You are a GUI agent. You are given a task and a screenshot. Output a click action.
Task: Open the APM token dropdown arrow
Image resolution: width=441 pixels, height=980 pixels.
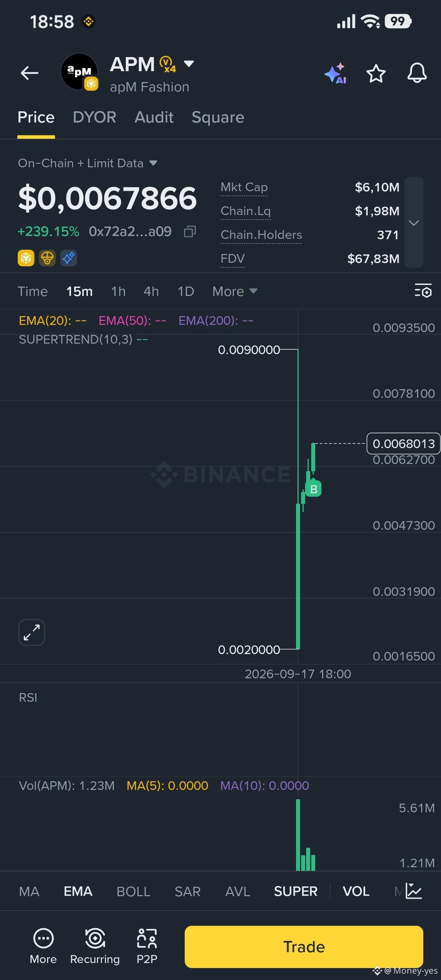[x=189, y=63]
